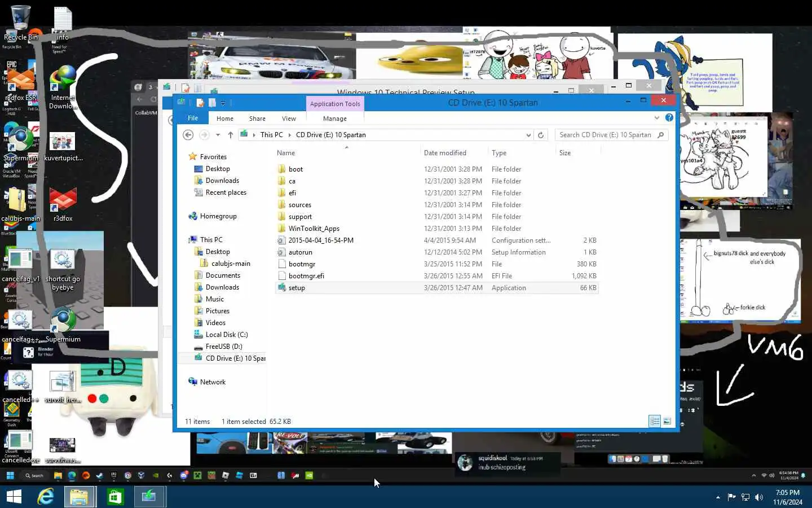Select calubjs-main folder on desktop
The width and height of the screenshot is (812, 508).
point(20,205)
